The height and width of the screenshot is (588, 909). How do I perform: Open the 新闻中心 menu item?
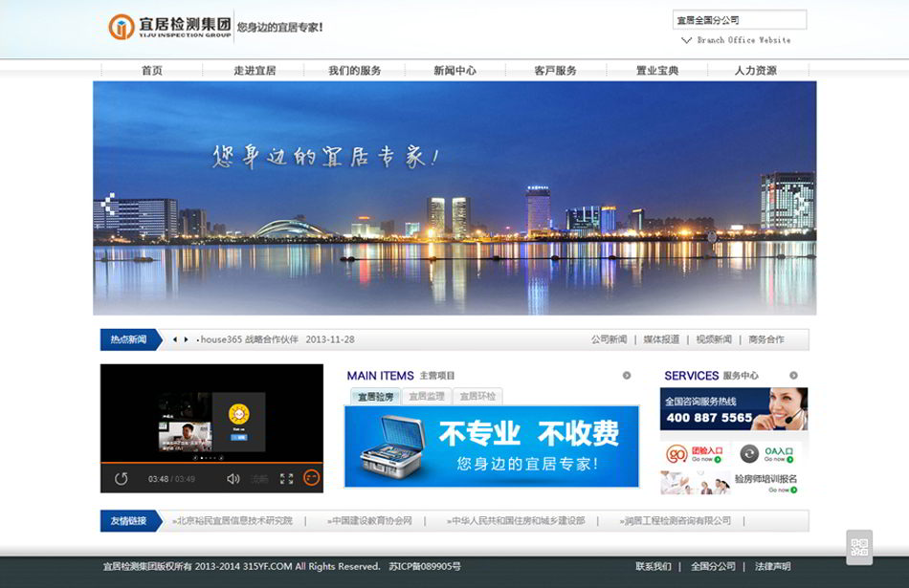click(x=454, y=71)
